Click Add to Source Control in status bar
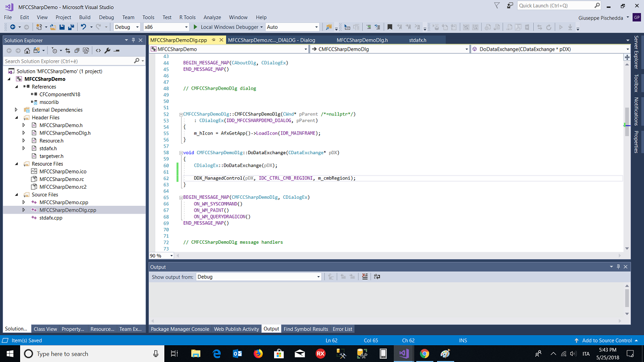The width and height of the screenshot is (644, 362). coord(607,340)
